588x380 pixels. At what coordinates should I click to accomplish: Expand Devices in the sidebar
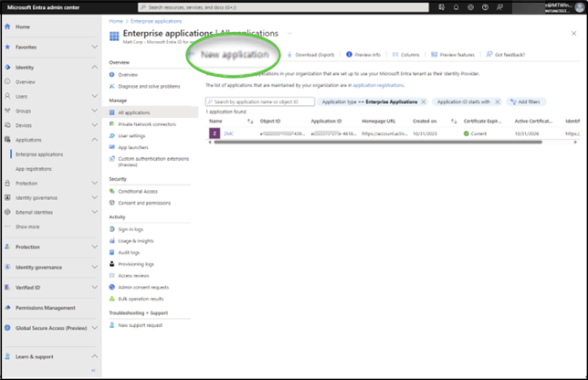95,125
